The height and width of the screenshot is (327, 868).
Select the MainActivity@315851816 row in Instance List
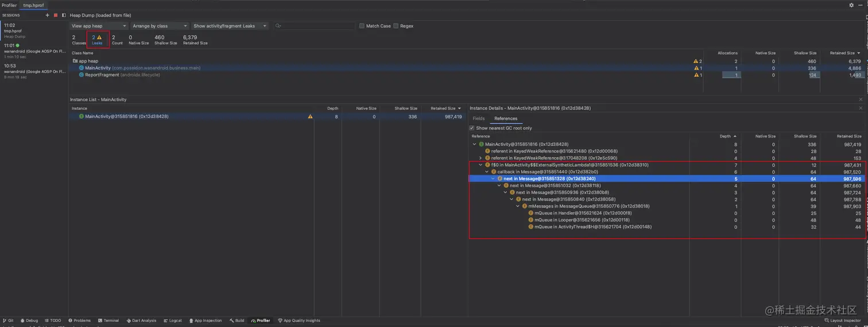point(267,117)
